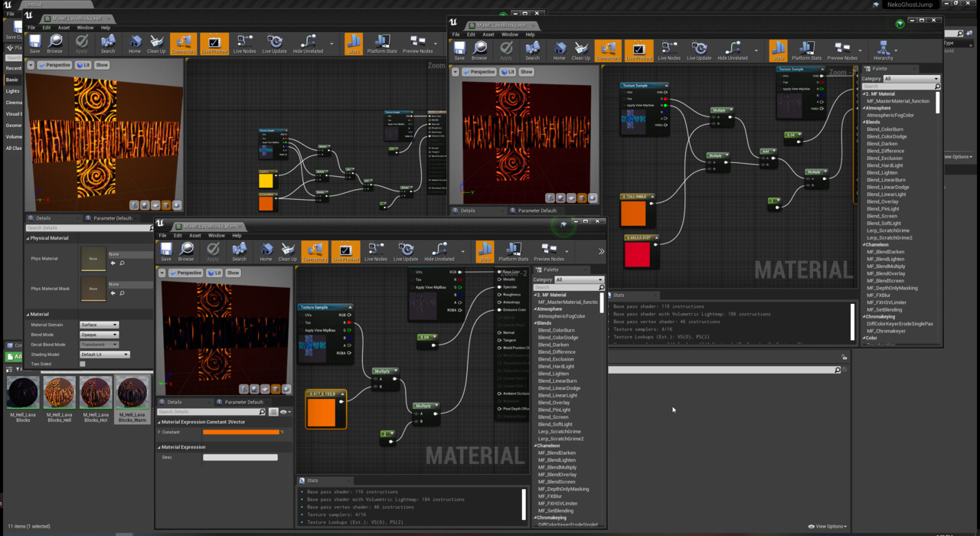Image resolution: width=980 pixels, height=536 pixels.
Task: Click Hide Unrelated in the Hell material editor
Action: 308,44
